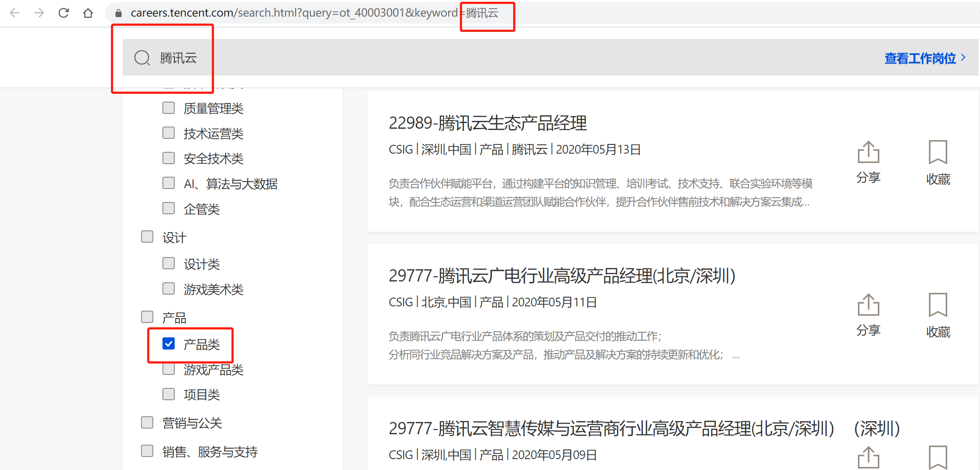Share the 22989-腾讯云生态产品经理 job
Image resolution: width=980 pixels, height=470 pixels.
868,162
